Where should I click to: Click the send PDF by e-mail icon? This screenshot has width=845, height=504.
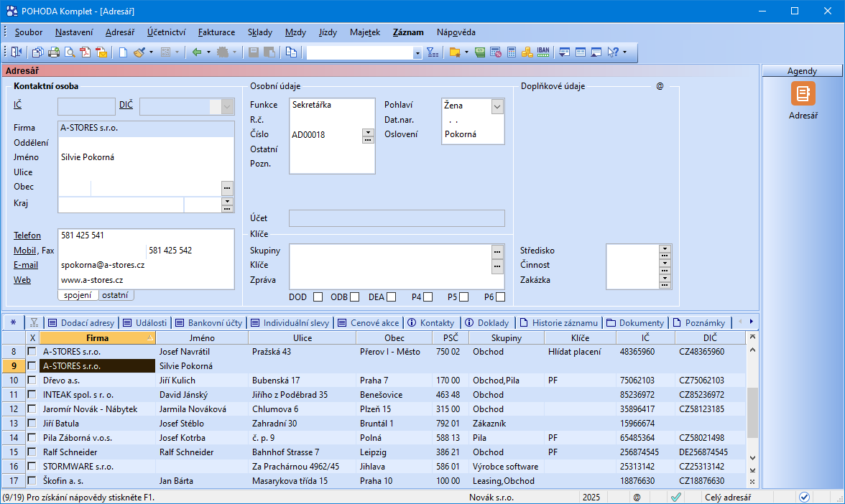point(101,52)
